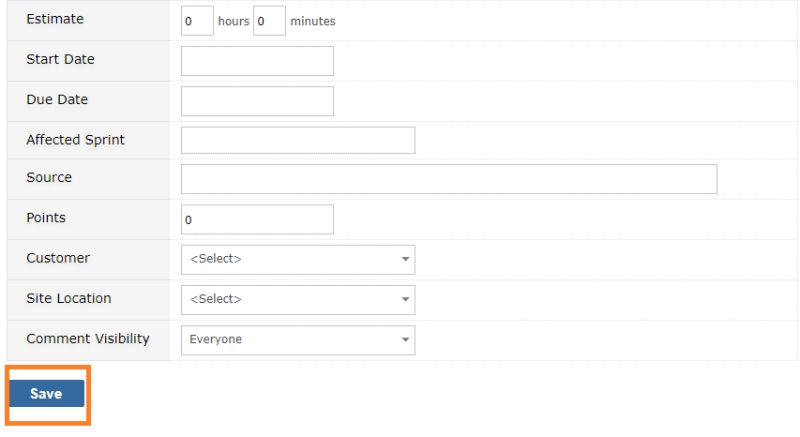The image size is (800, 437).
Task: Click the Comment Visibility label
Action: tap(88, 339)
